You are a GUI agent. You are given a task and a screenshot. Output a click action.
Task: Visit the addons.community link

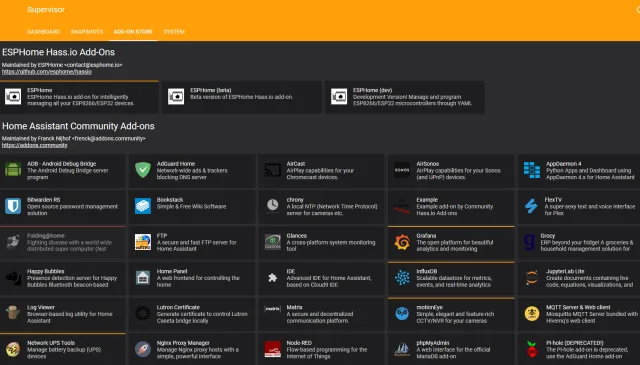(x=35, y=145)
